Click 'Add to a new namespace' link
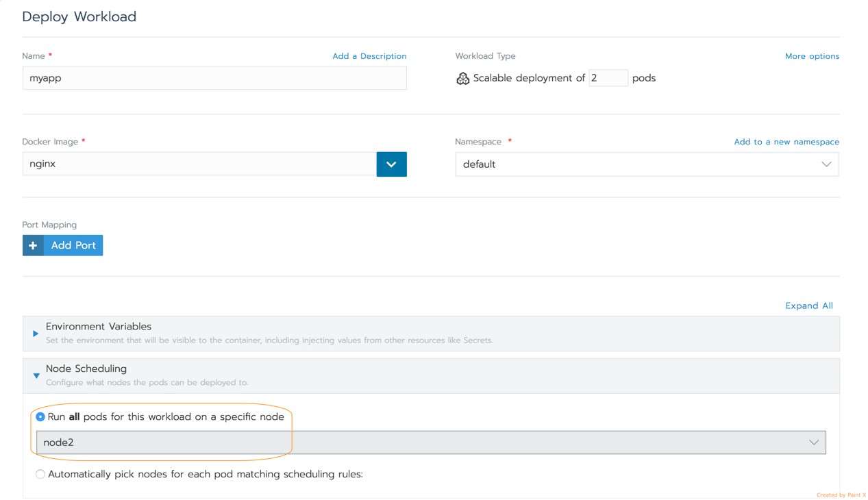This screenshot has width=868, height=500. tap(786, 142)
